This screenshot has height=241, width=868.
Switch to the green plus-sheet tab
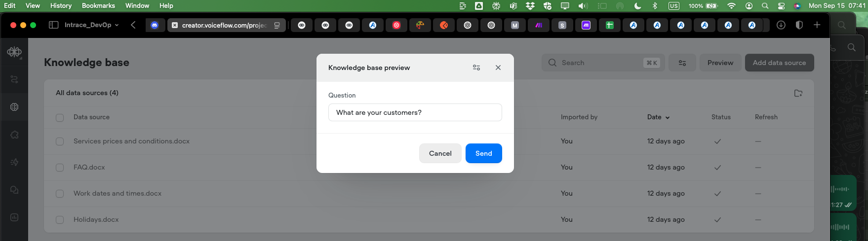point(610,25)
